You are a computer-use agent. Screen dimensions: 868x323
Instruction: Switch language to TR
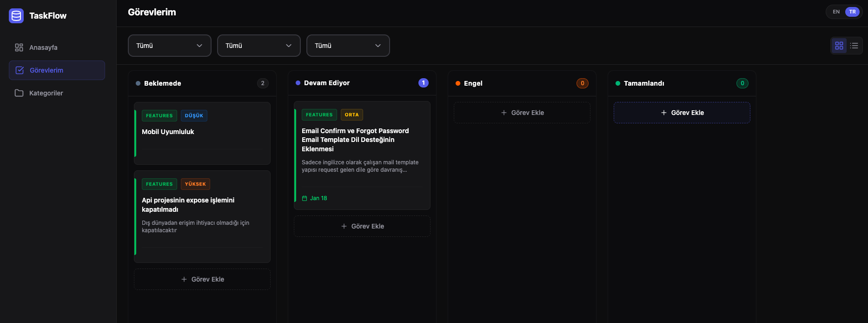(x=852, y=12)
